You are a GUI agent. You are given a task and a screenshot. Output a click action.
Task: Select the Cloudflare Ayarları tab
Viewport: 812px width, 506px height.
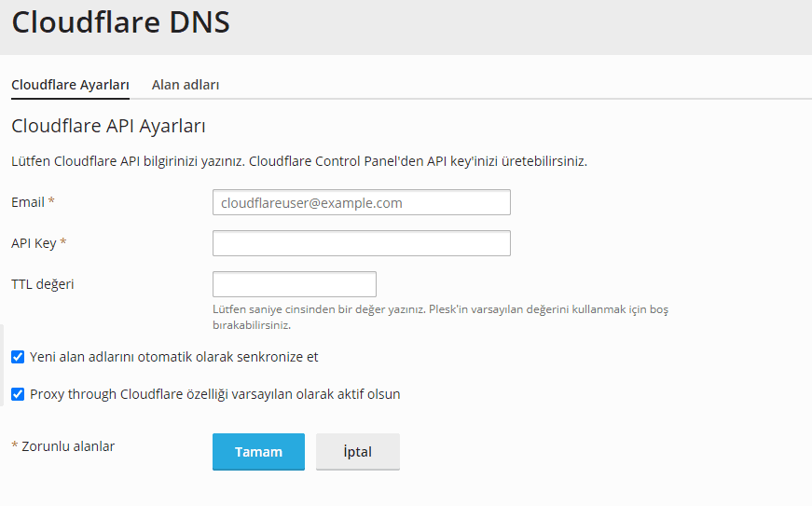point(70,85)
